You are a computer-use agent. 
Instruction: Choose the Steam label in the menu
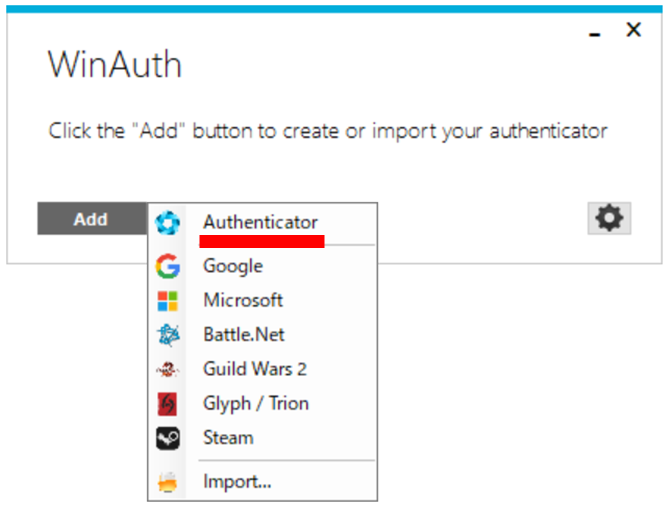coord(228,437)
